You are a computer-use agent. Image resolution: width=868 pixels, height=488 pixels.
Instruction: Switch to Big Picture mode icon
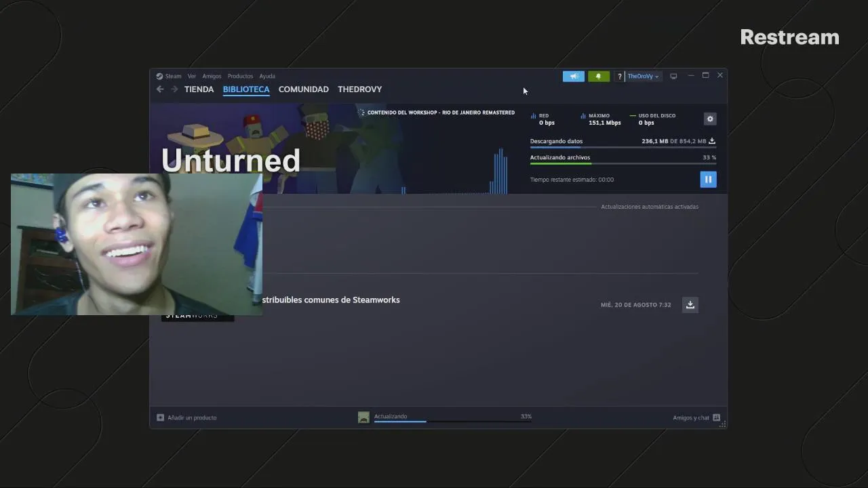tap(673, 76)
